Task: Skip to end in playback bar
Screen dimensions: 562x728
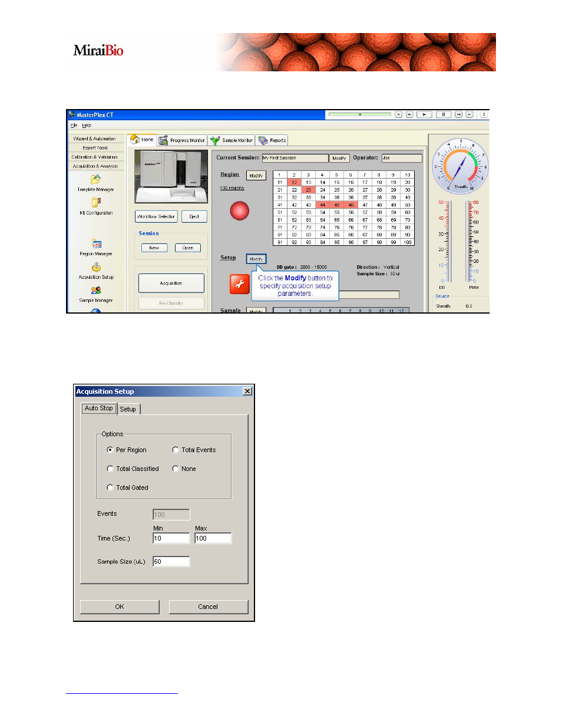Action: (469, 114)
